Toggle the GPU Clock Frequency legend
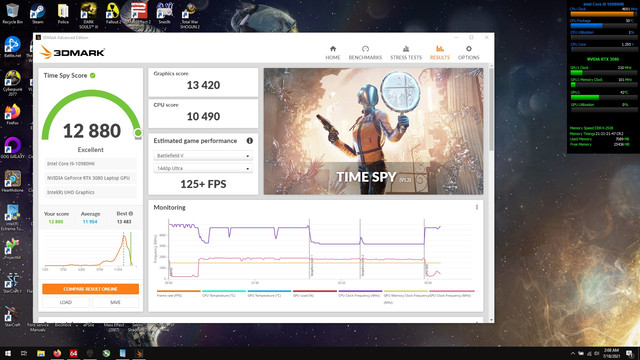Image resolution: width=640 pixels, height=360 pixels. pos(451,293)
